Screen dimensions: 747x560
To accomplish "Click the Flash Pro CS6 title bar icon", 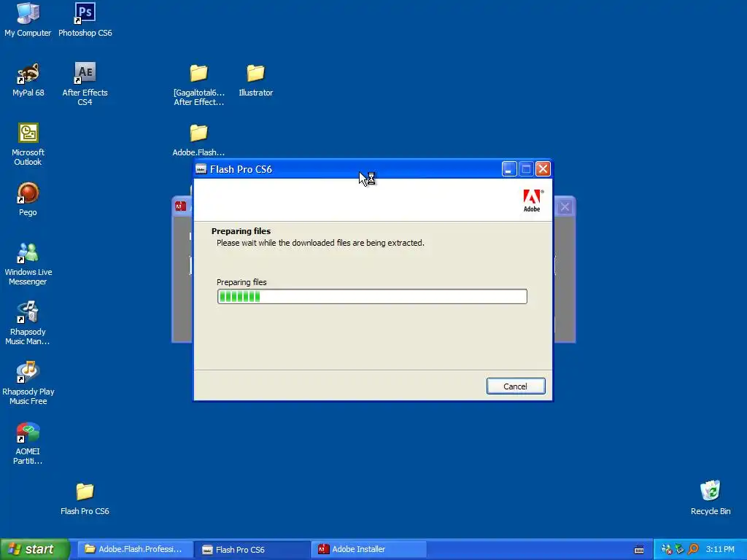I will (201, 169).
